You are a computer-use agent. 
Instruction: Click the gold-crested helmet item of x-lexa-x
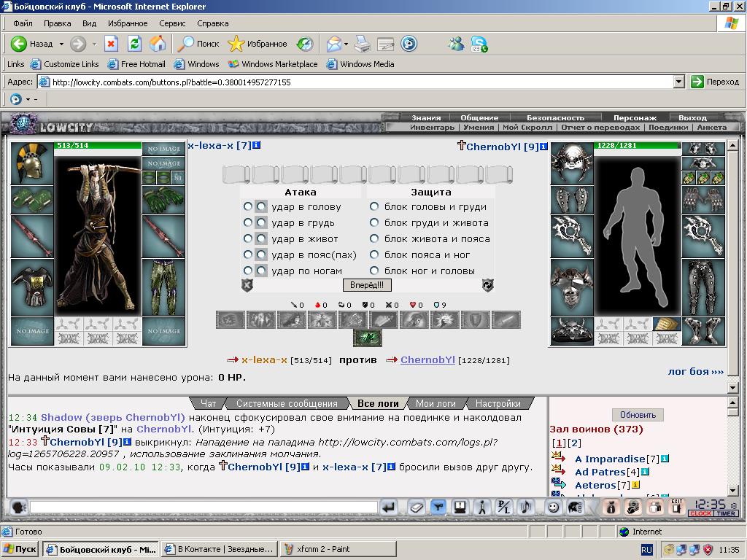[x=31, y=163]
